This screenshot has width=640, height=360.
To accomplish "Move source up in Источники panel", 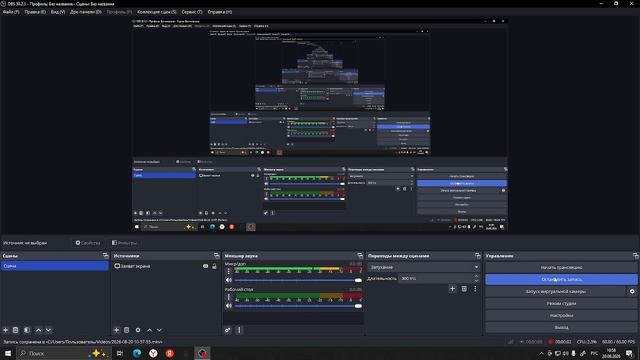I will [149, 330].
